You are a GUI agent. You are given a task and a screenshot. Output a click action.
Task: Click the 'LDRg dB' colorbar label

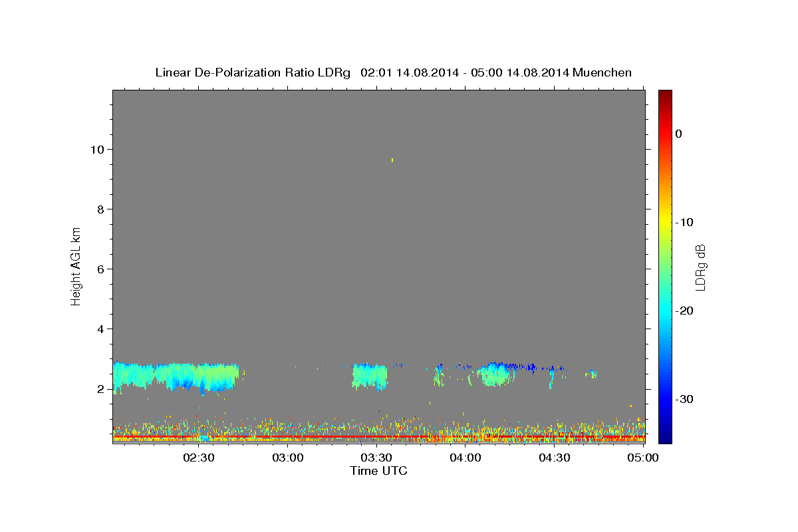(x=700, y=267)
